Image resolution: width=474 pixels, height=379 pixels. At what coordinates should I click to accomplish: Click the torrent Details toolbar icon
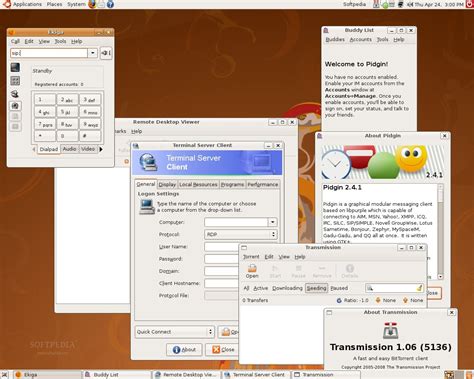349,271
